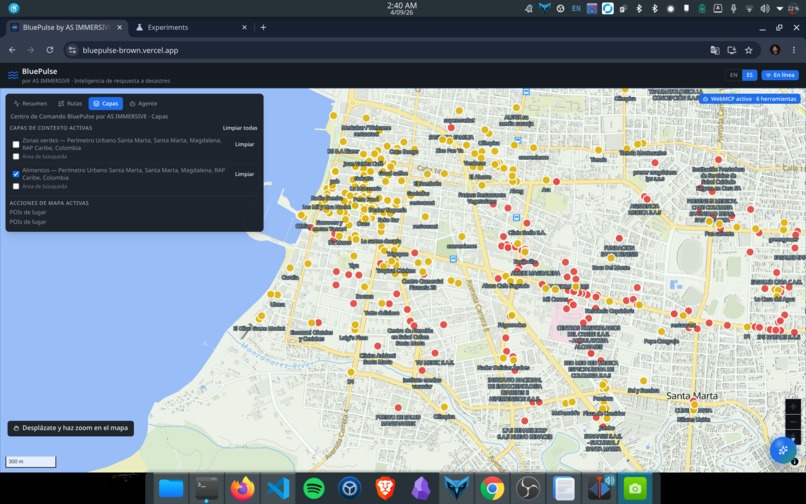Viewport: 806px width, 504px height.
Task: Open the volume tray icon
Action: 765,8
